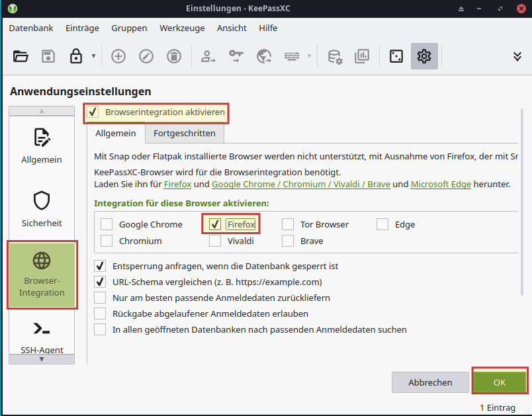Click the add new entry icon
532x416 pixels.
pos(118,56)
